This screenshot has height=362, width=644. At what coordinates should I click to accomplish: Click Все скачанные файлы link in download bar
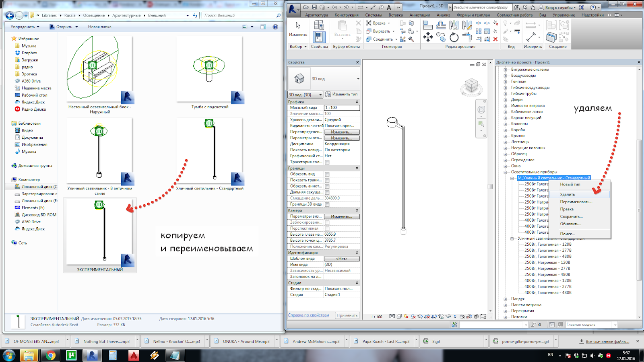(607, 341)
